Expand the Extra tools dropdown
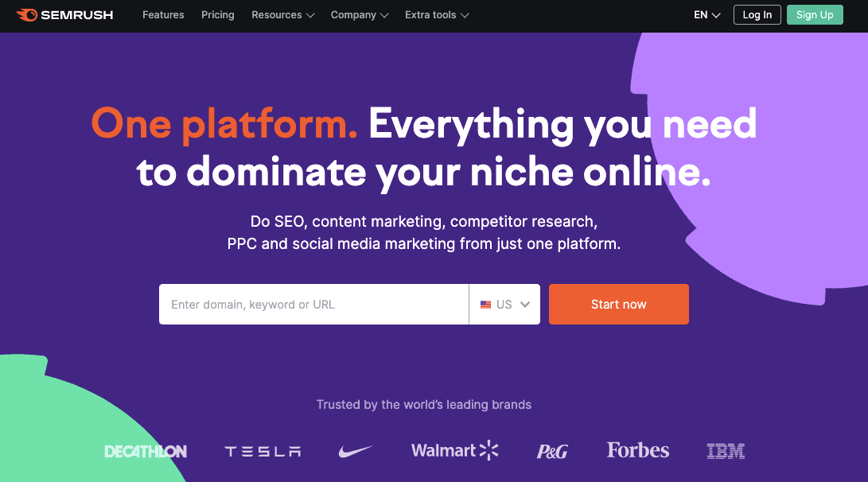Screen dimensions: 868x482 [x=436, y=14]
